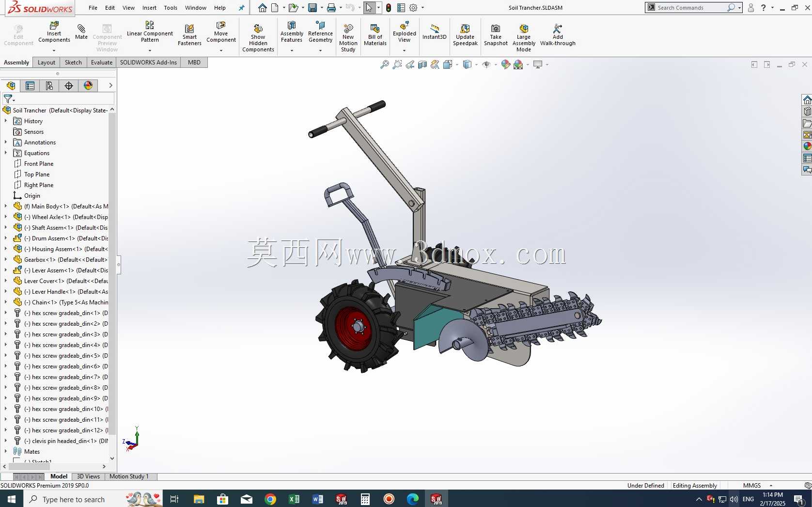The width and height of the screenshot is (812, 507).
Task: Open Assembly Features tool
Action: tap(292, 32)
